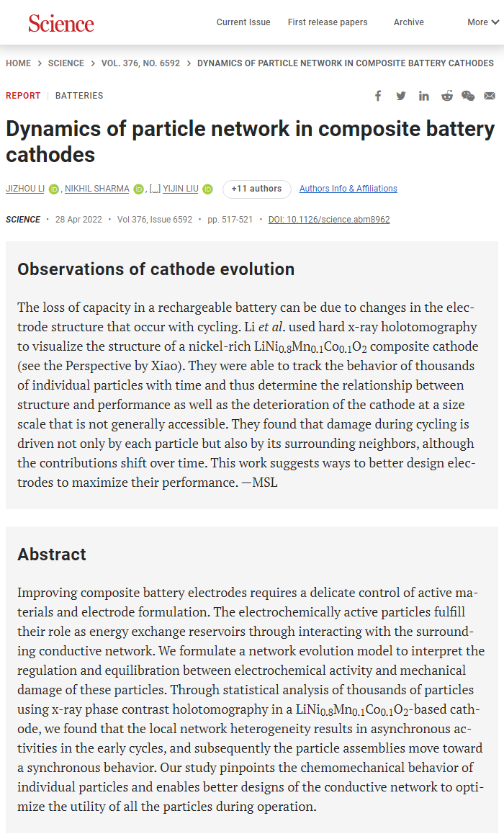
Task: Share article via WeChat
Action: click(468, 96)
